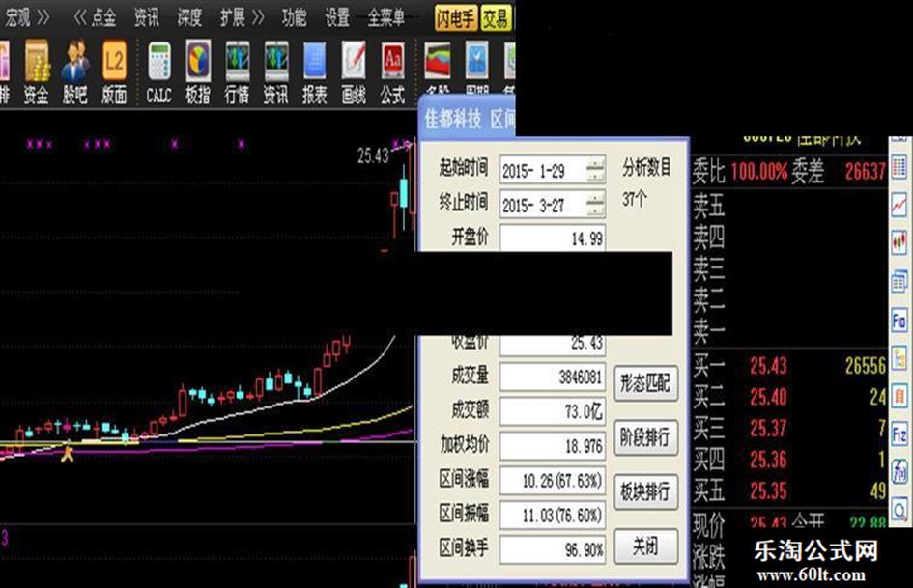
Task: Click the 交易 trade button
Action: click(x=496, y=18)
